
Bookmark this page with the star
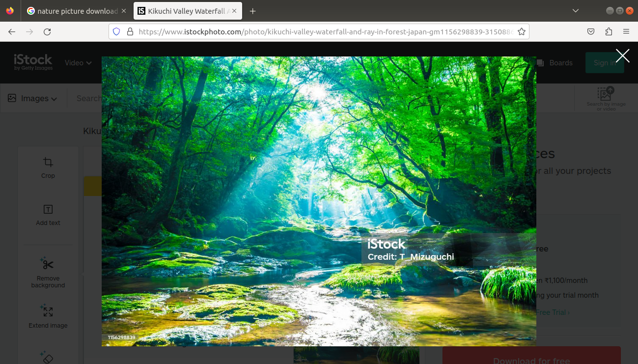click(522, 31)
